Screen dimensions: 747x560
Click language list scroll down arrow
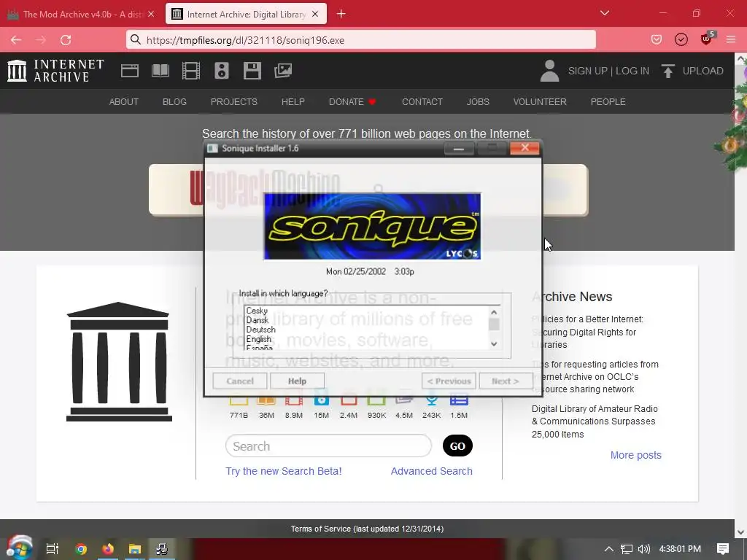(494, 344)
